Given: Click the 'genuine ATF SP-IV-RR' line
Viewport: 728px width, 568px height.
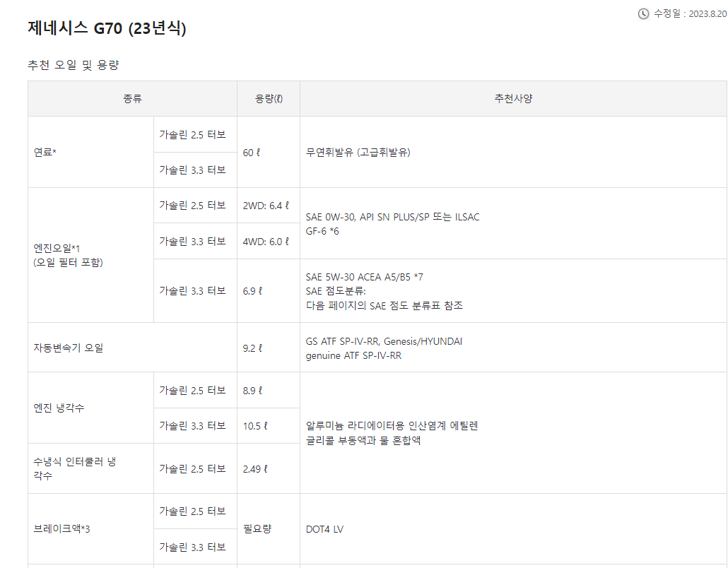Looking at the screenshot, I should (x=354, y=355).
